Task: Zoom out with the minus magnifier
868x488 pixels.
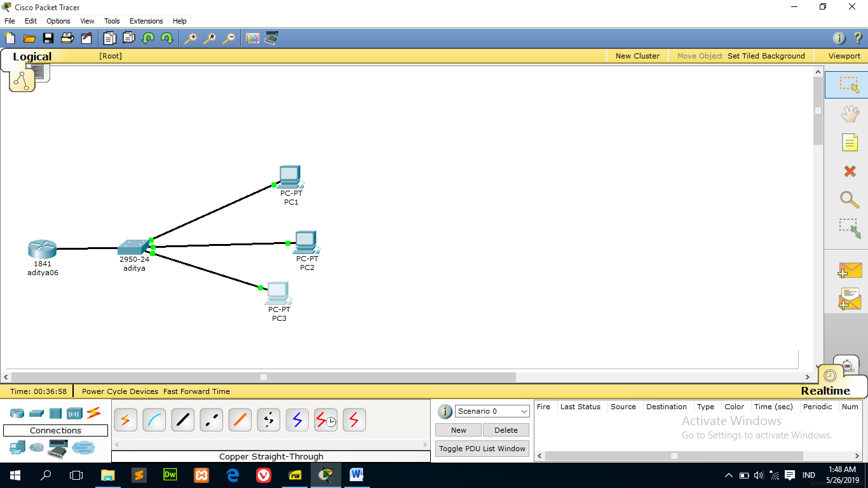Action: pyautogui.click(x=228, y=38)
